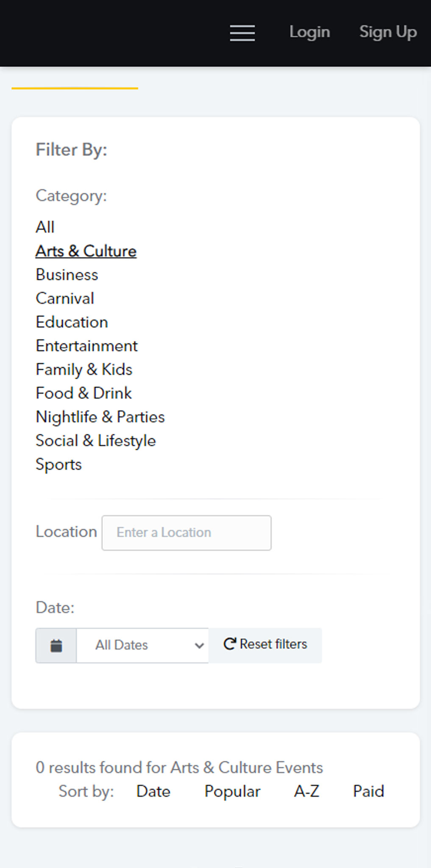The height and width of the screenshot is (868, 431).
Task: Choose Social & Lifestyle category
Action: [x=96, y=441]
